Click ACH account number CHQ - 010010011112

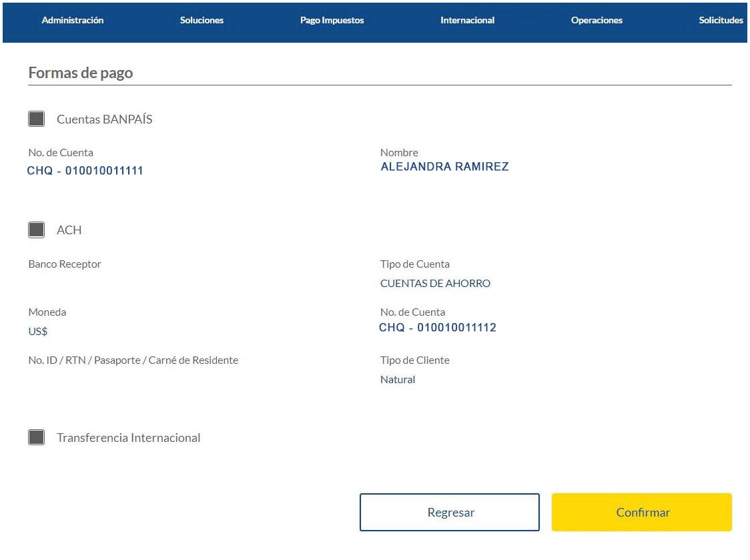click(x=438, y=328)
